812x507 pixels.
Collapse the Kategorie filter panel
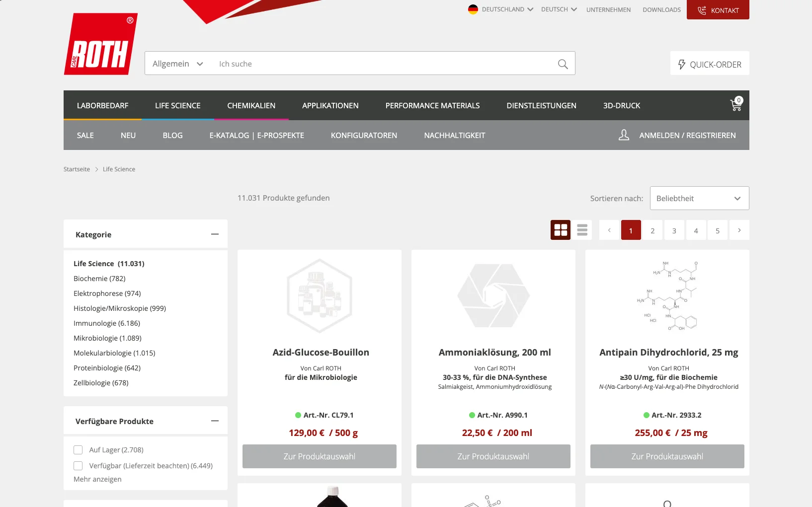pyautogui.click(x=215, y=234)
